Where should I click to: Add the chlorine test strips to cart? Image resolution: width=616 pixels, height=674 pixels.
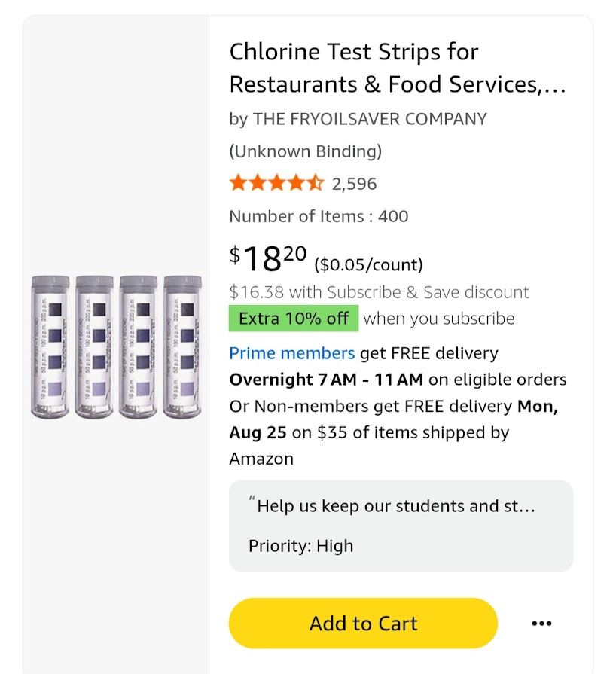click(363, 623)
